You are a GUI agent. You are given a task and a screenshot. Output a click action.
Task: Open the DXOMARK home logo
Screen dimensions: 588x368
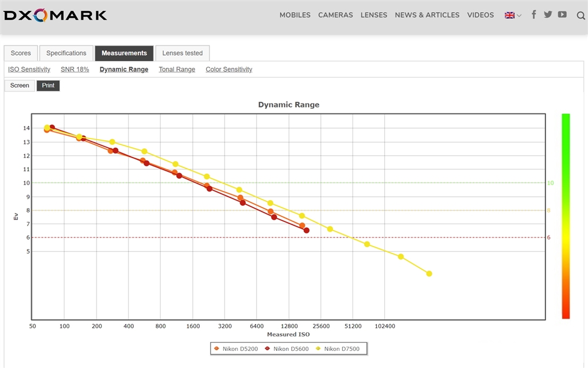pyautogui.click(x=55, y=16)
